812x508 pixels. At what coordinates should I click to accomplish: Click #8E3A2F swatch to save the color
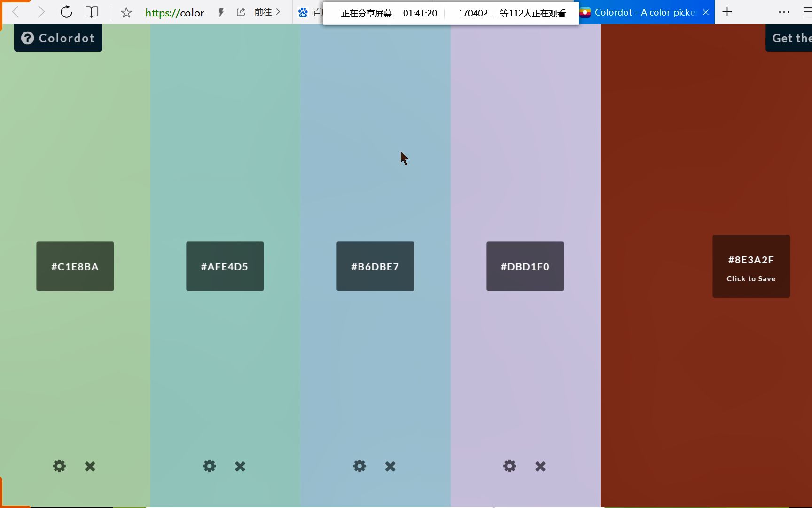[x=751, y=266]
